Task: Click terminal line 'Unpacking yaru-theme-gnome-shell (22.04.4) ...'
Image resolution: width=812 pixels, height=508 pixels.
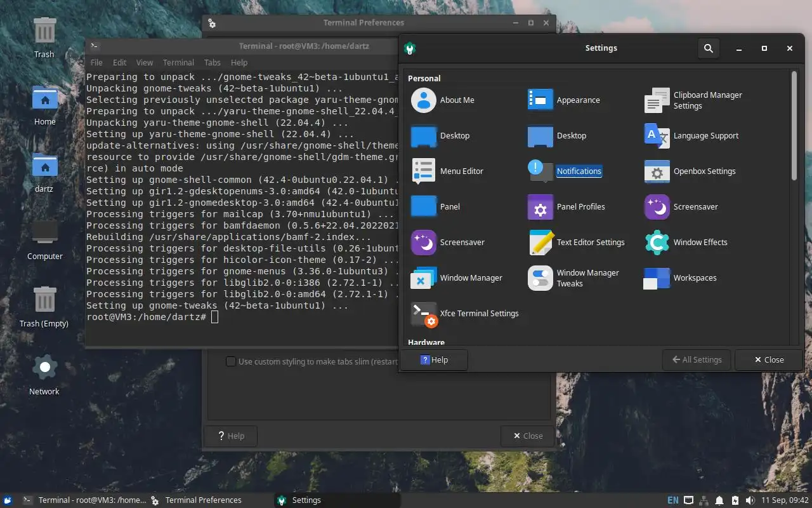Action: coord(217,123)
